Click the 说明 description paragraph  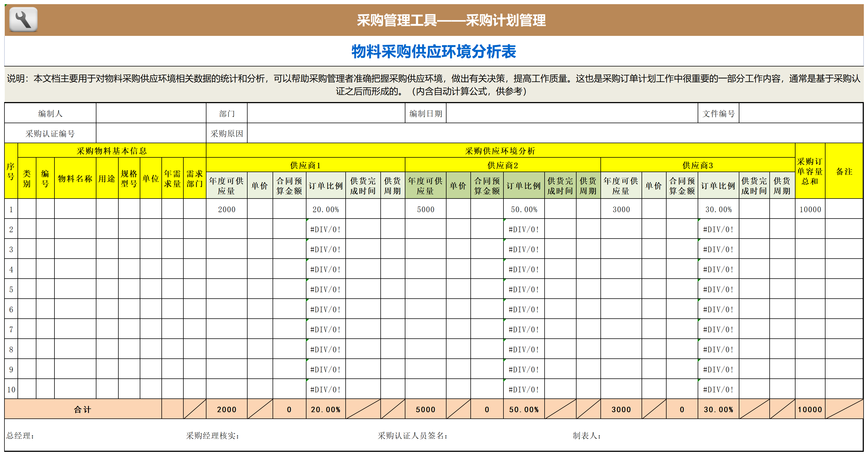[434, 85]
